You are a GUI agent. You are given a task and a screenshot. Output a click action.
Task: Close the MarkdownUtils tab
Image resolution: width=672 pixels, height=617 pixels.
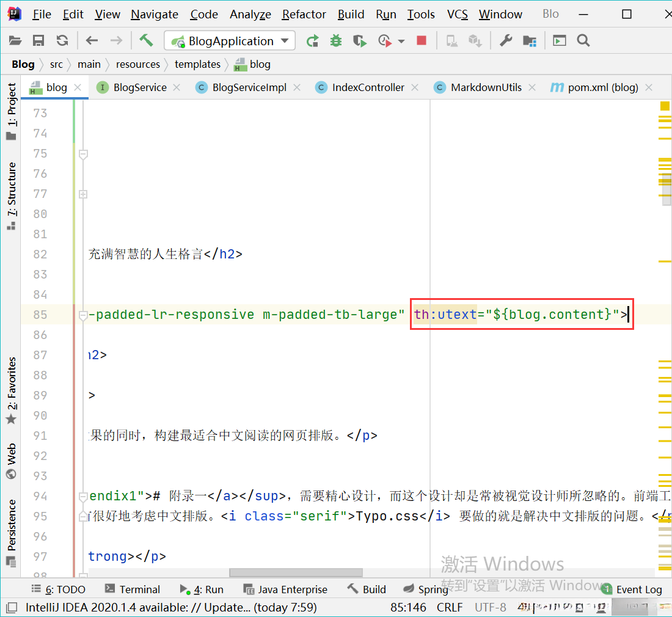pyautogui.click(x=532, y=87)
